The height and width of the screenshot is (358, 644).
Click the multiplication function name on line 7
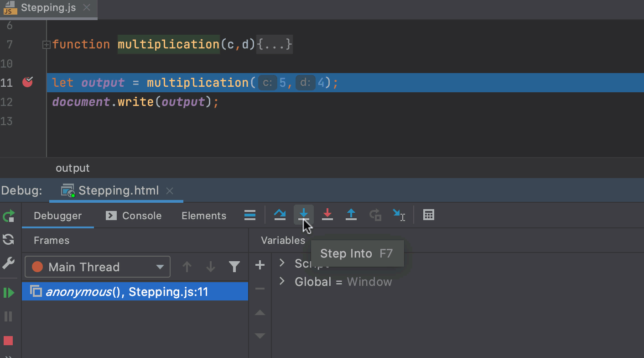[x=169, y=44]
